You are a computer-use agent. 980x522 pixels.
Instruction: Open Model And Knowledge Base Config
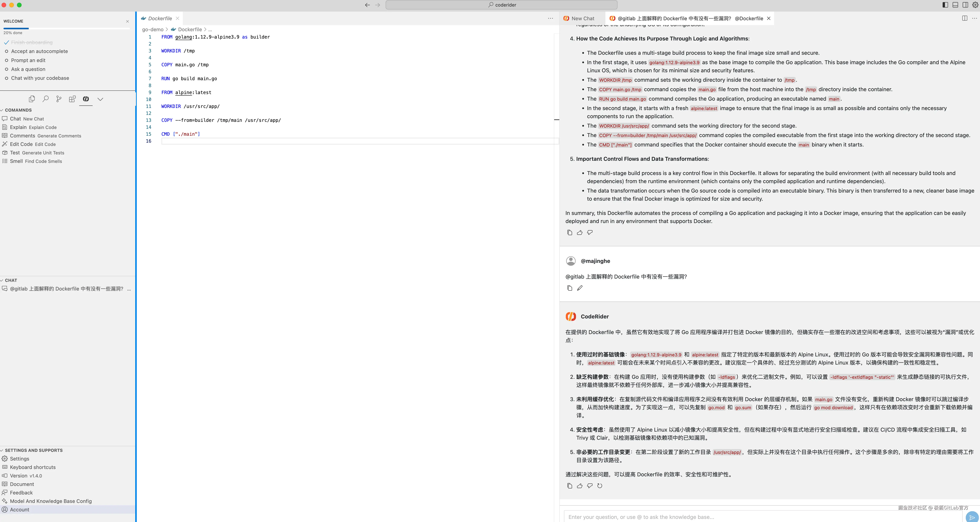point(51,501)
